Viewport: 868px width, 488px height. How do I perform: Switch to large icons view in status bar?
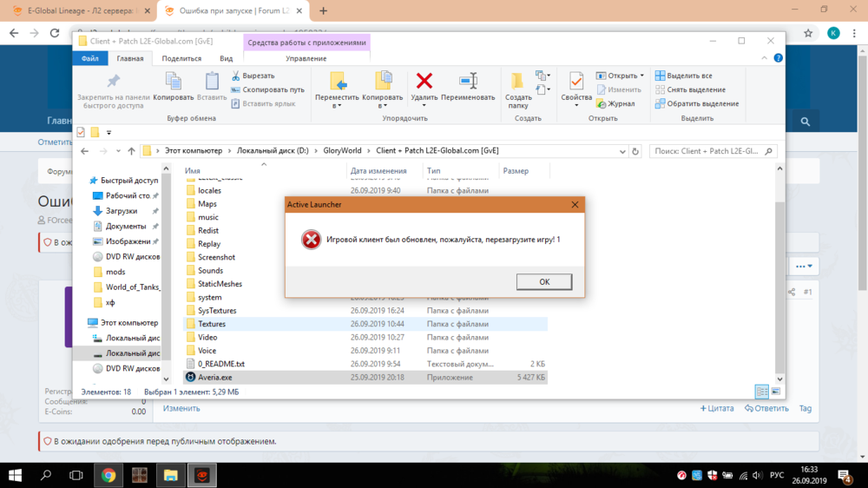[775, 392]
